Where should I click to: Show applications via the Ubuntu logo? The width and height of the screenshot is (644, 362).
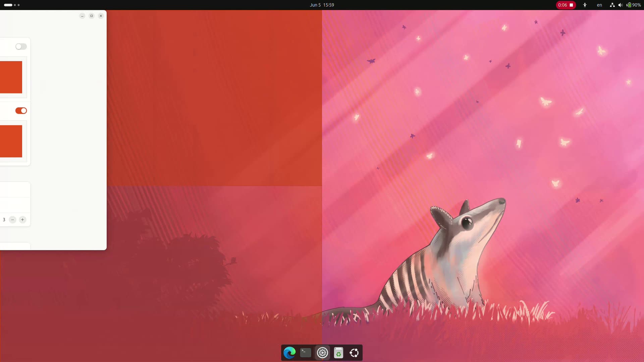(x=354, y=353)
